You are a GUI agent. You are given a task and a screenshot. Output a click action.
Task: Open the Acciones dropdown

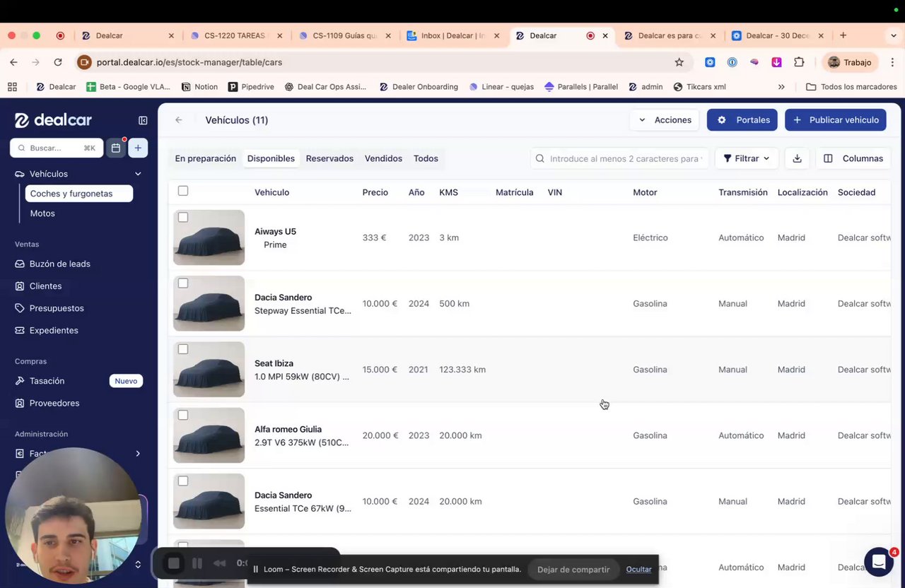tap(665, 120)
